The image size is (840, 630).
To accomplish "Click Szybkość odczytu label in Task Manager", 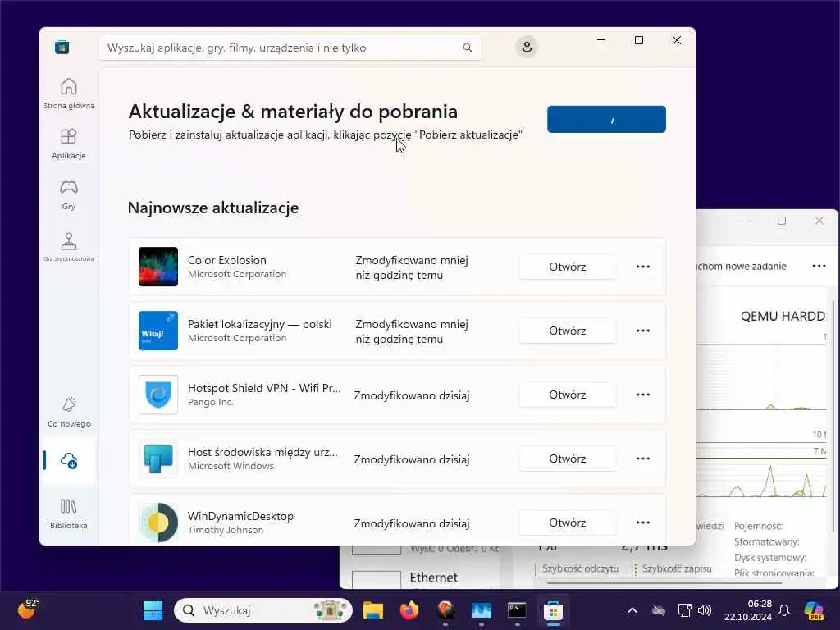I will tap(580, 568).
